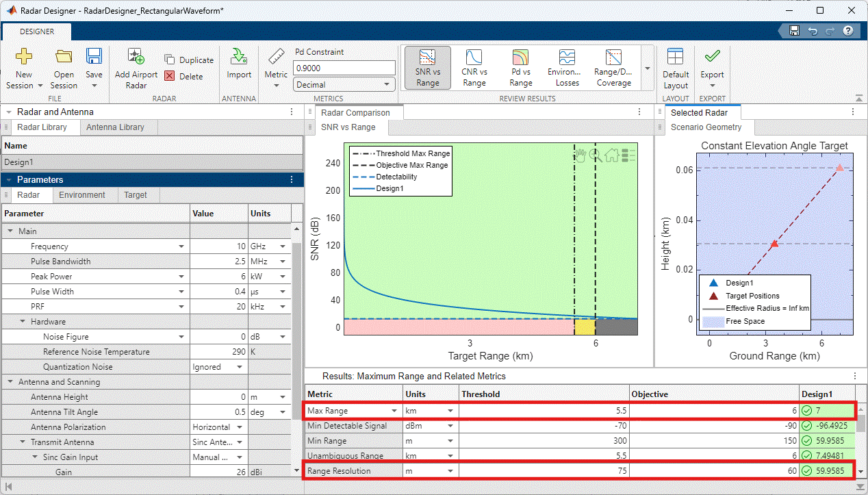The height and width of the screenshot is (495, 868).
Task: Click the Default Layout icon
Action: (x=675, y=58)
